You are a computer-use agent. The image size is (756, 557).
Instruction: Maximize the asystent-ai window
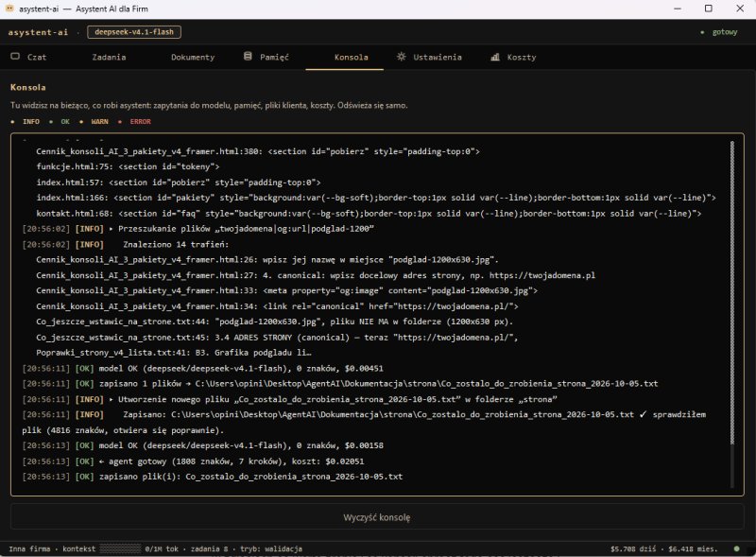pos(708,9)
